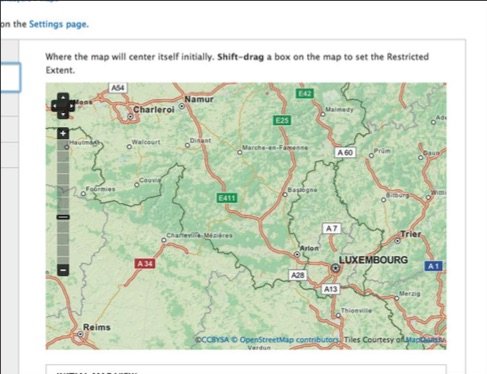Screen dimensions: 487x374
Task: Click the Arlon town marker
Action: point(297,254)
